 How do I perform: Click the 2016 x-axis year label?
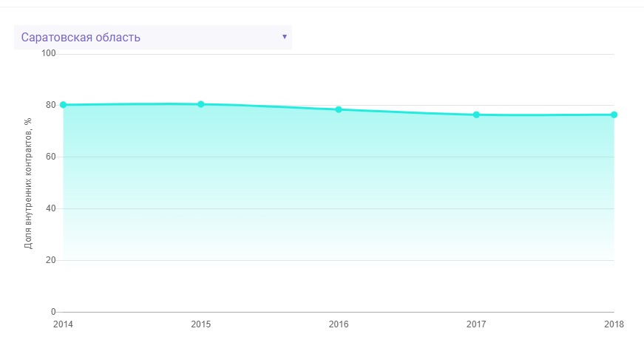coord(339,324)
